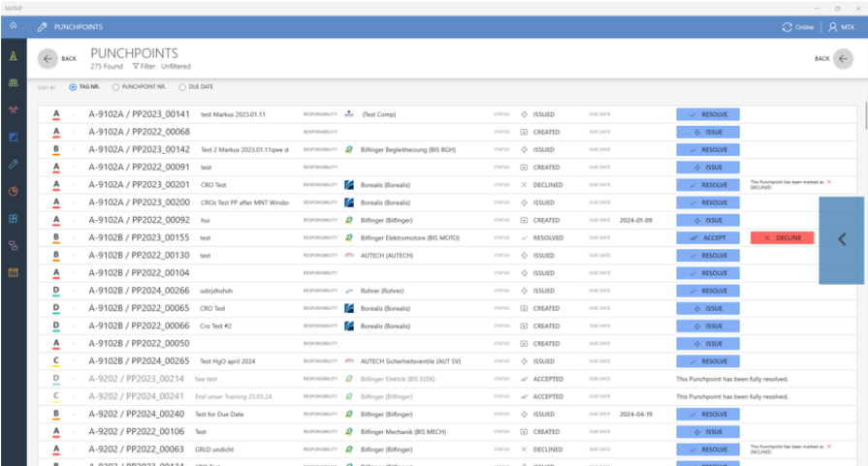Click the orange calendar sidebar icon
The width and height of the screenshot is (868, 466).
click(13, 272)
